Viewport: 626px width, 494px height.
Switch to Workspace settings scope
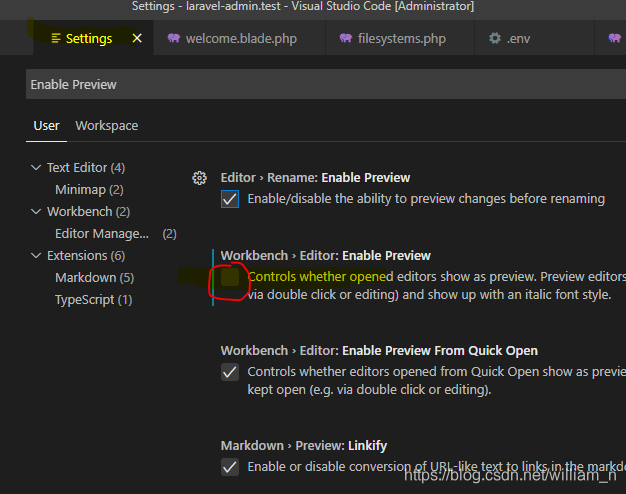click(107, 126)
